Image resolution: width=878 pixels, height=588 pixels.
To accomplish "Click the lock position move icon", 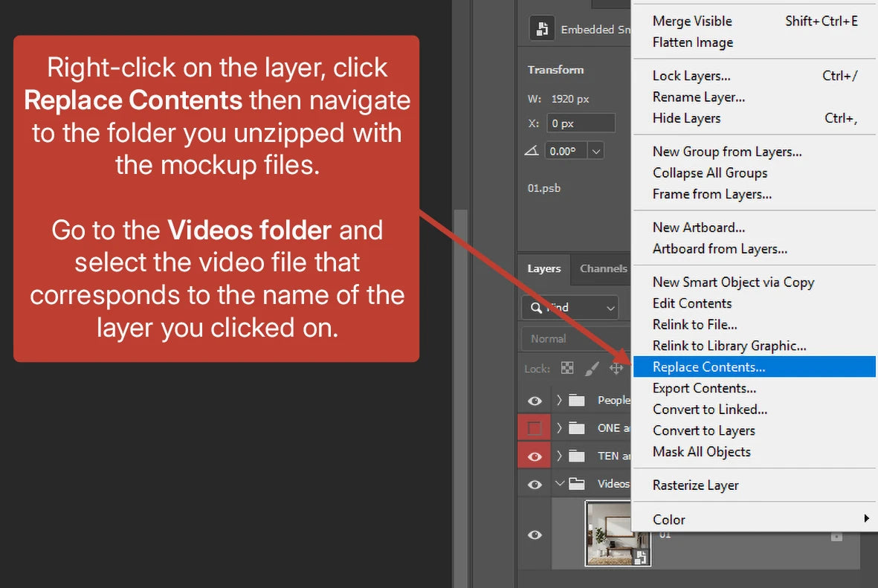I will point(616,368).
